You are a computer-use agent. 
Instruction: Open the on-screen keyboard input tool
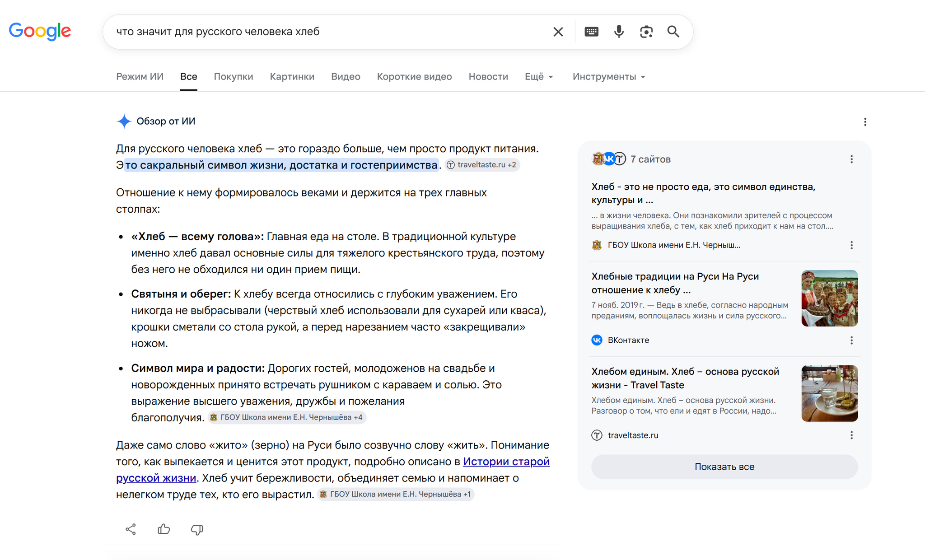click(591, 32)
